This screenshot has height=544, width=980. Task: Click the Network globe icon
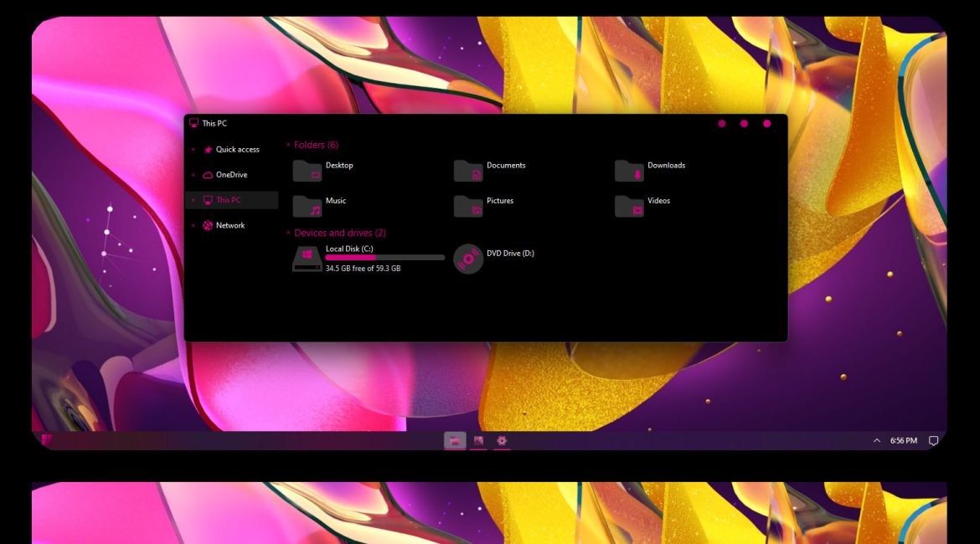click(208, 225)
